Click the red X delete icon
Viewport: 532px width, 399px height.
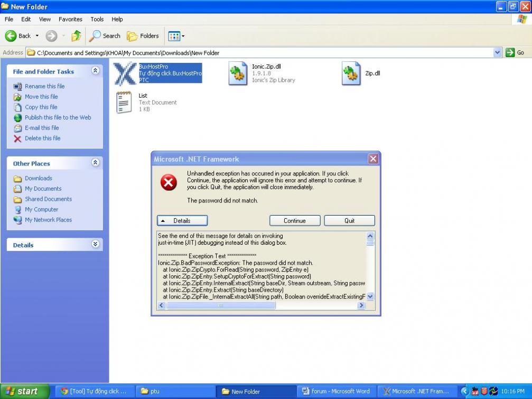click(17, 138)
